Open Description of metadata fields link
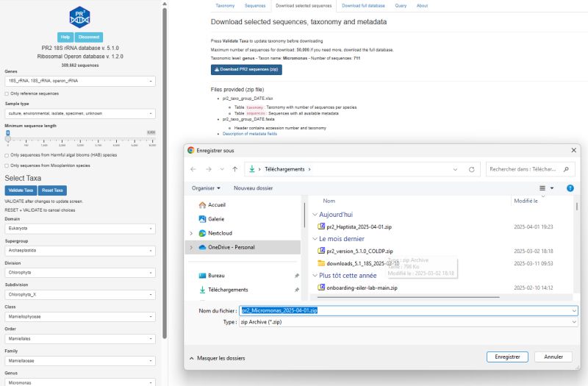Image resolution: width=588 pixels, height=386 pixels. [250, 134]
